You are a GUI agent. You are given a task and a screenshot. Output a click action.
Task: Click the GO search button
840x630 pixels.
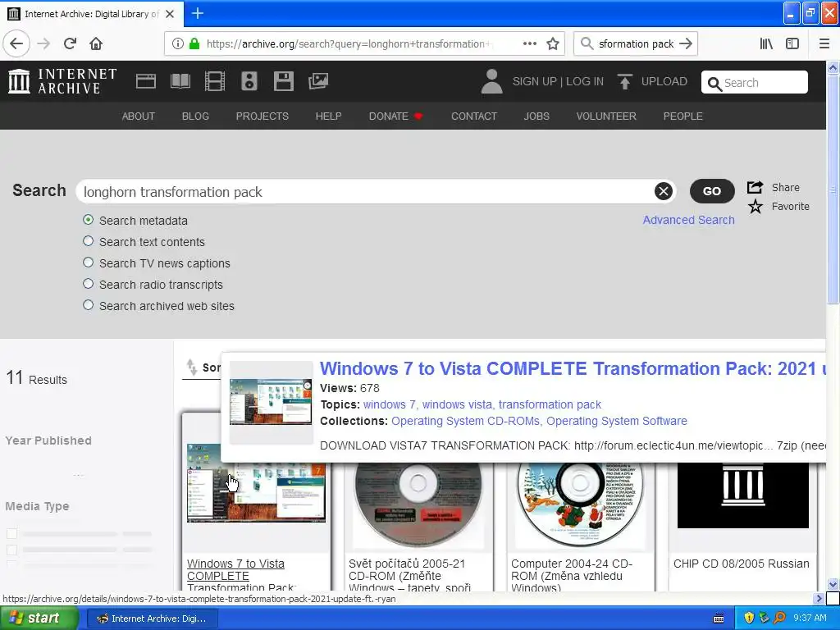click(x=712, y=191)
